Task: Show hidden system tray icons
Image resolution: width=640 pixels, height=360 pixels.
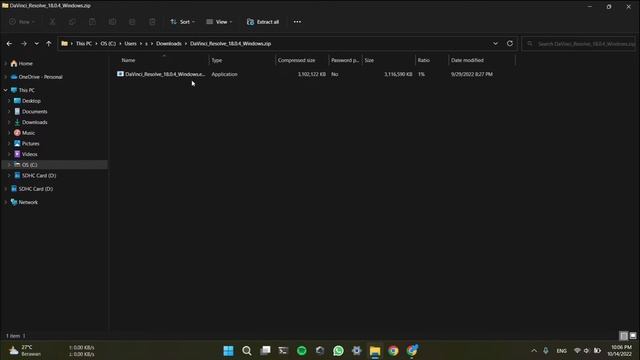Action: point(534,351)
